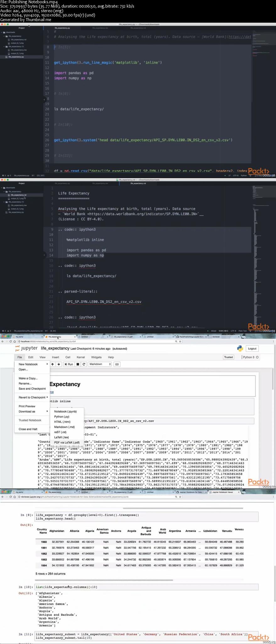Open life_expectancy.tex tab in Atom .py window
The height and width of the screenshot is (644, 276).
coord(100,28)
